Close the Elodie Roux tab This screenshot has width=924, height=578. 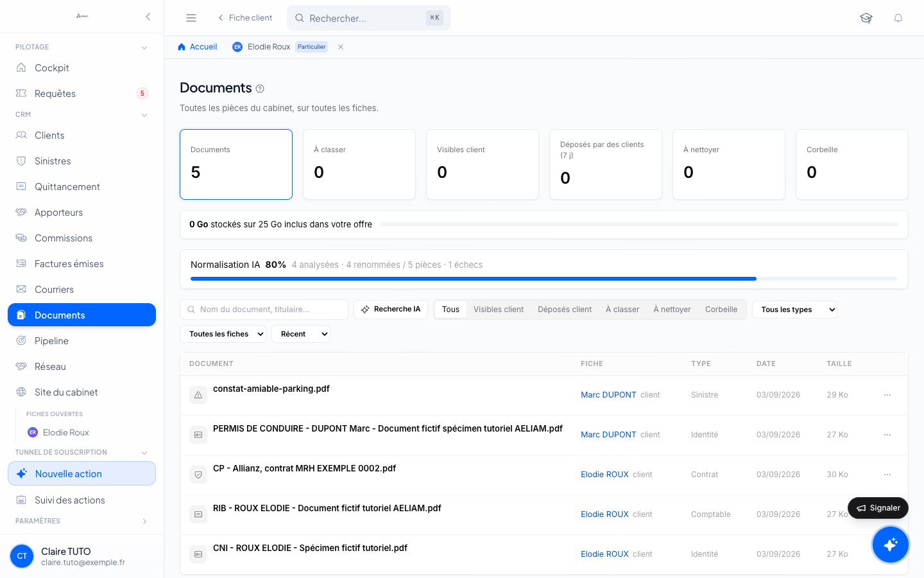click(x=341, y=47)
